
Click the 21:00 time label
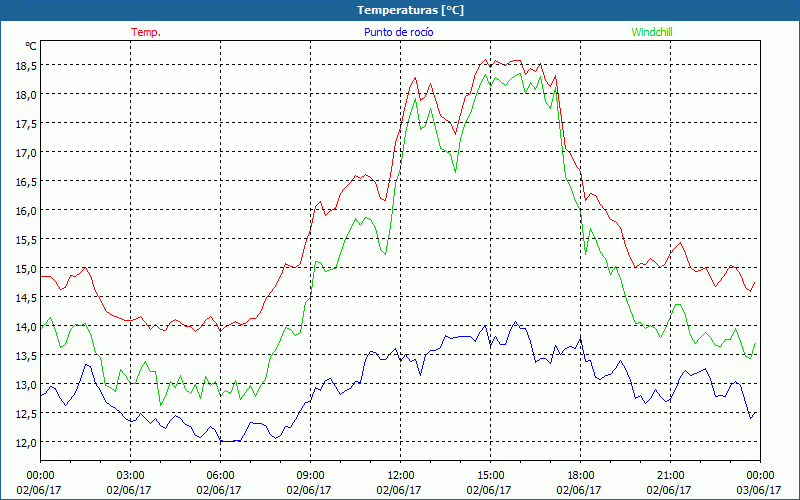(670, 476)
